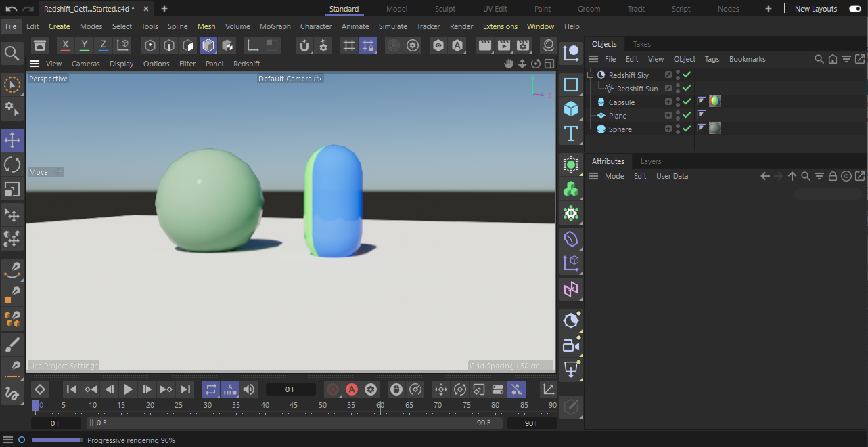Open the search magnifier in left toolbar
This screenshot has height=447, width=868.
pyautogui.click(x=12, y=53)
